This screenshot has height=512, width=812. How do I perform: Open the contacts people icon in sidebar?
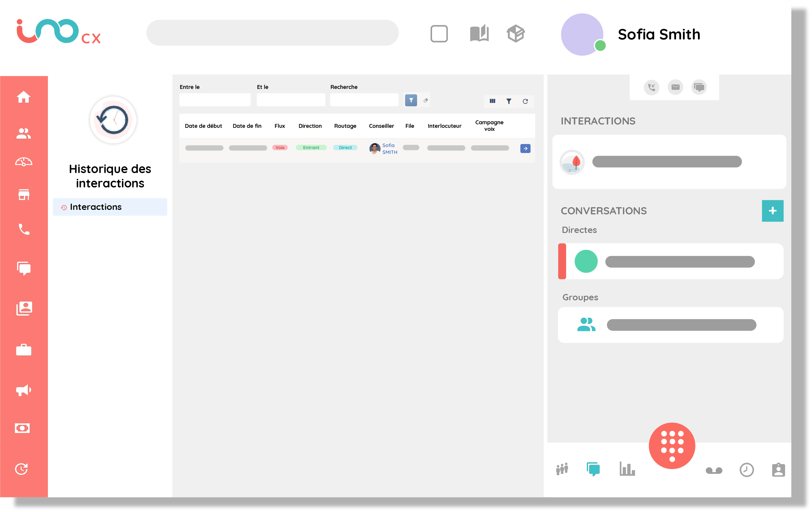[24, 133]
